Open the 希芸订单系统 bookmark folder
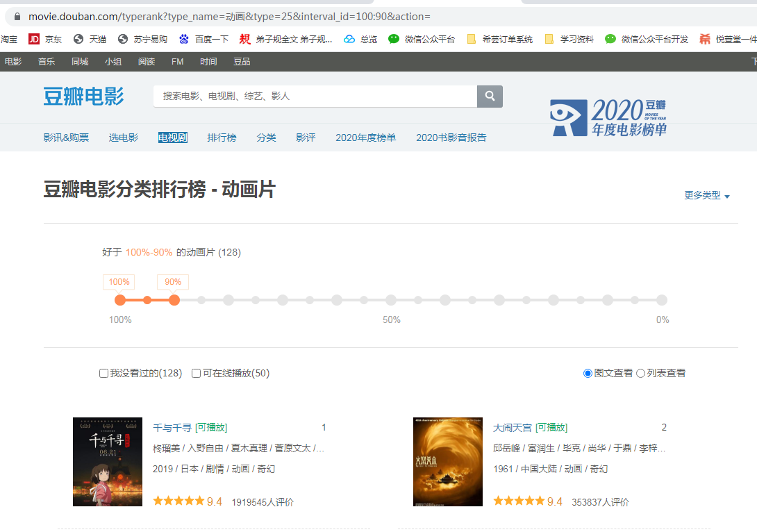Viewport: 757px width, 532px height. tap(499, 39)
